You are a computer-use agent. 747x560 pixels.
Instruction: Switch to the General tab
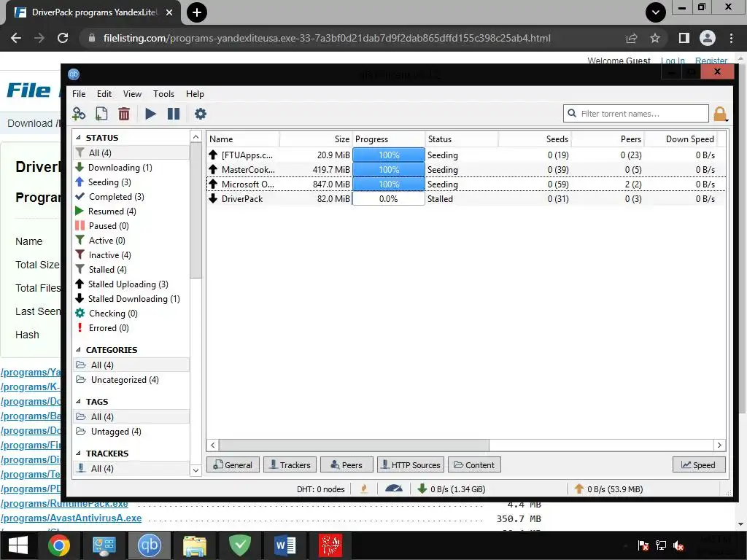tap(233, 464)
